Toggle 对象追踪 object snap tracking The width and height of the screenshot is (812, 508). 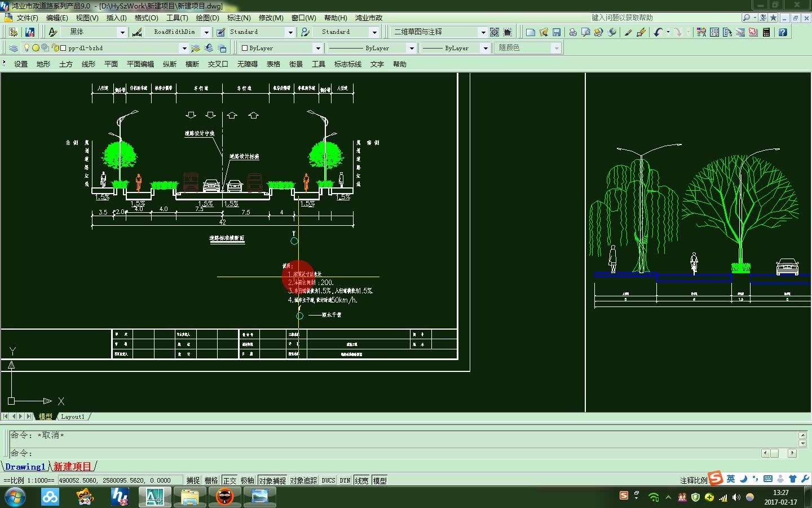(304, 480)
